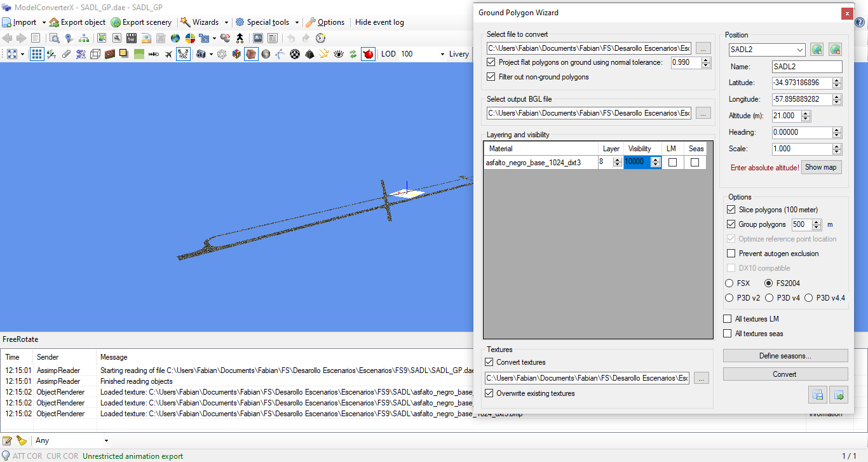Click the remove position globe icon
Viewport: 868px width, 462px height.
pos(835,50)
